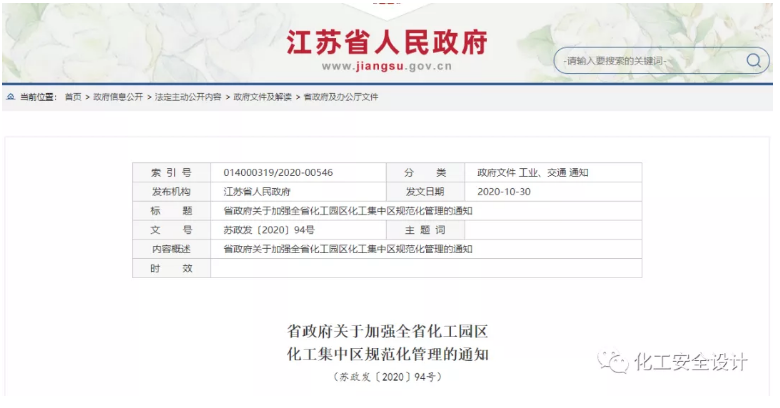Click the main document heading 省政府关于加强全省化工园区
Viewport: 780px width, 408px height.
(387, 330)
